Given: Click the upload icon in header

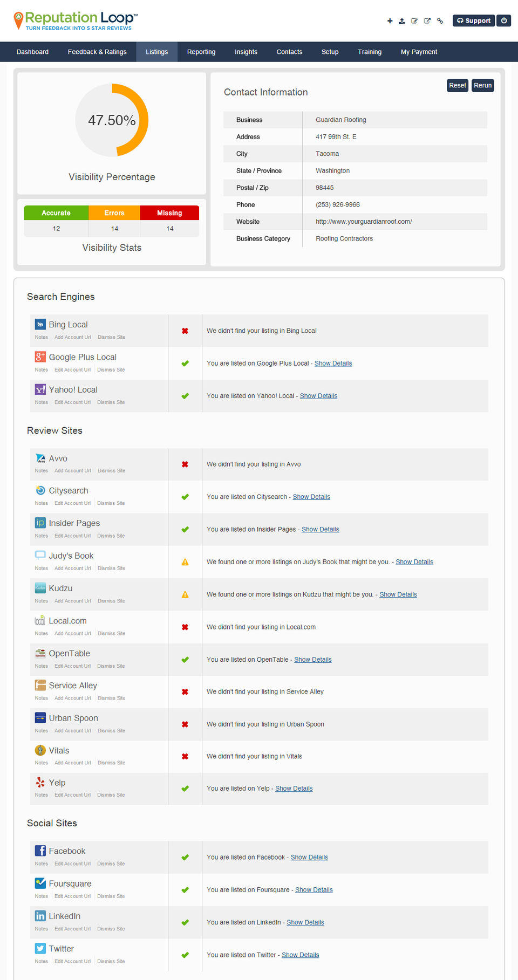Looking at the screenshot, I should coord(402,21).
